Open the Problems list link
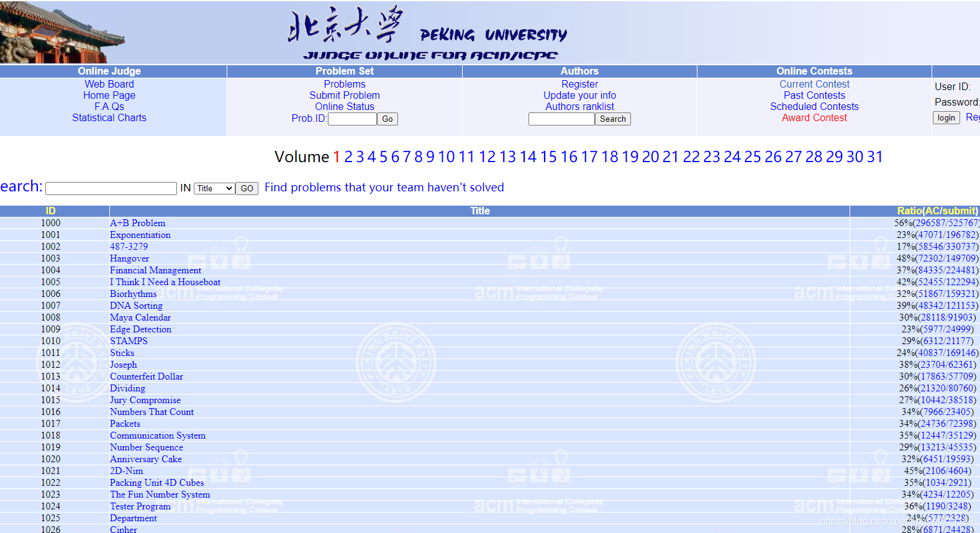 (x=345, y=84)
